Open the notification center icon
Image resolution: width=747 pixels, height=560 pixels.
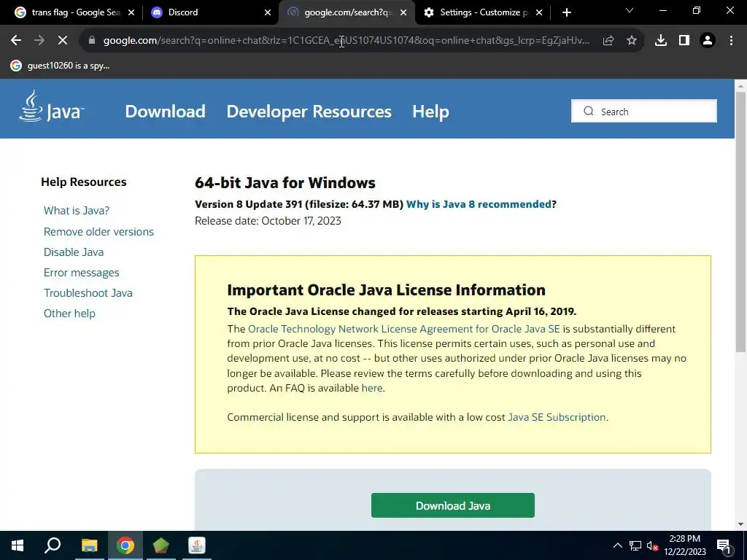[x=724, y=545]
